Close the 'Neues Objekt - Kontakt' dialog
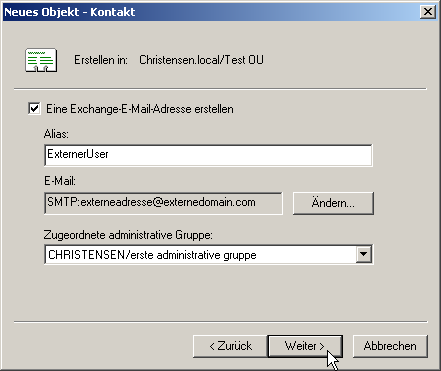The width and height of the screenshot is (441, 371). [428, 12]
